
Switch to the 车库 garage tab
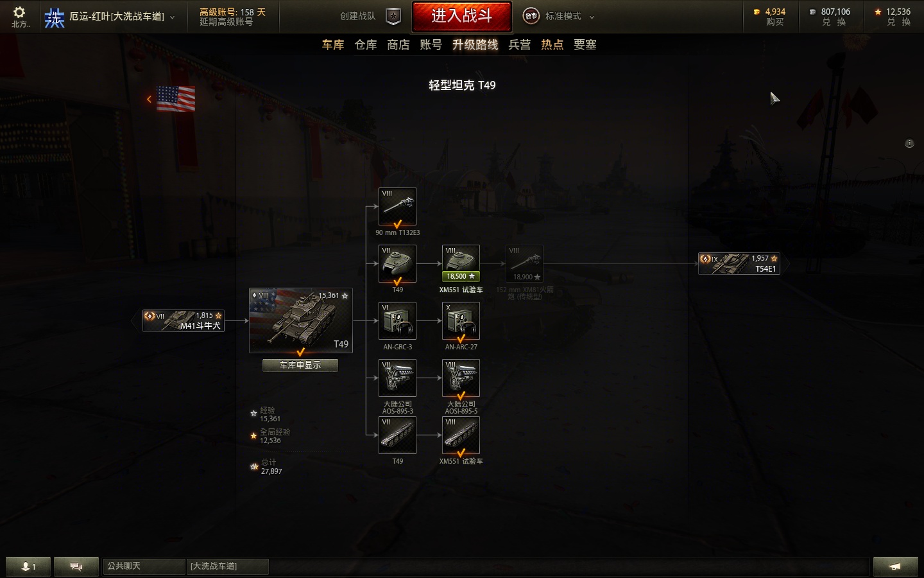(x=333, y=44)
